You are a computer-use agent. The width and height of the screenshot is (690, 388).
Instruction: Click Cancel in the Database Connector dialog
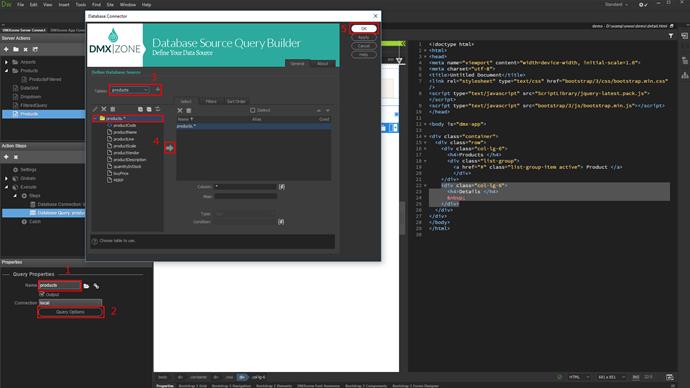click(x=363, y=46)
